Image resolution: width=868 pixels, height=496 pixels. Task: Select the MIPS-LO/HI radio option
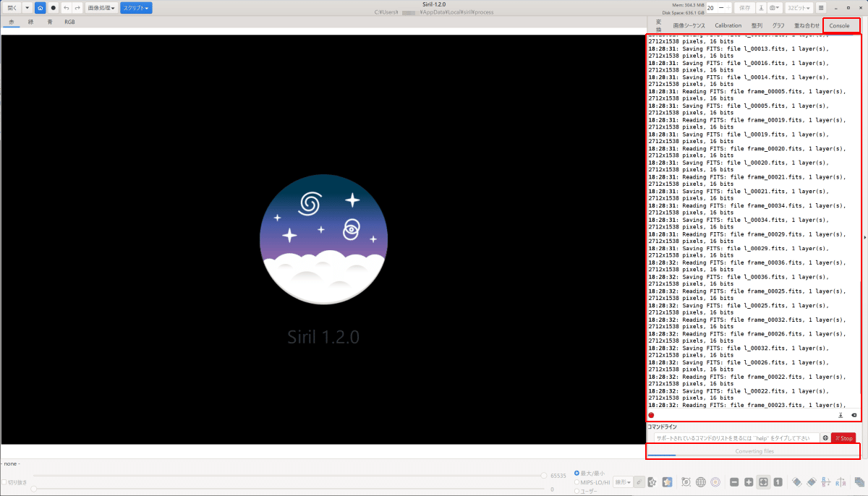[x=593, y=482]
